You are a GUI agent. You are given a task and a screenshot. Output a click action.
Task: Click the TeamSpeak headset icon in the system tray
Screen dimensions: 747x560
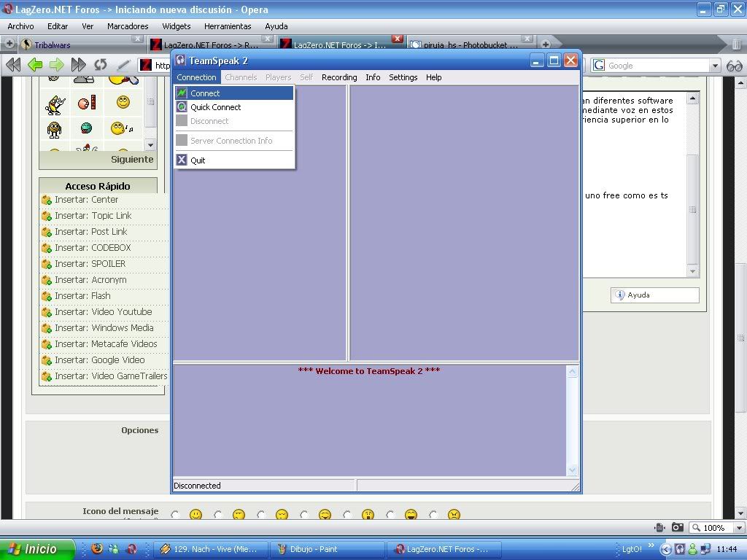click(680, 549)
